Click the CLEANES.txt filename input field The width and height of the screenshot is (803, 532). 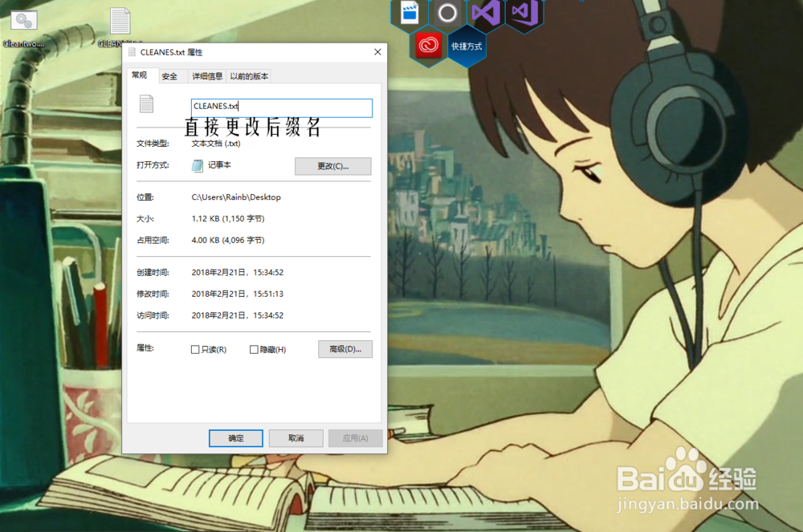point(282,108)
